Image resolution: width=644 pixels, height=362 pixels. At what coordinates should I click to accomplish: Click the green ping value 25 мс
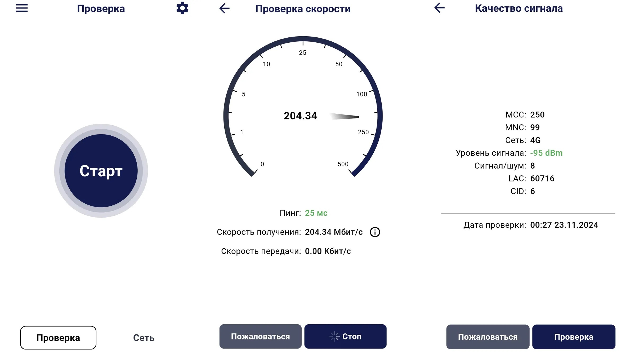[316, 213]
